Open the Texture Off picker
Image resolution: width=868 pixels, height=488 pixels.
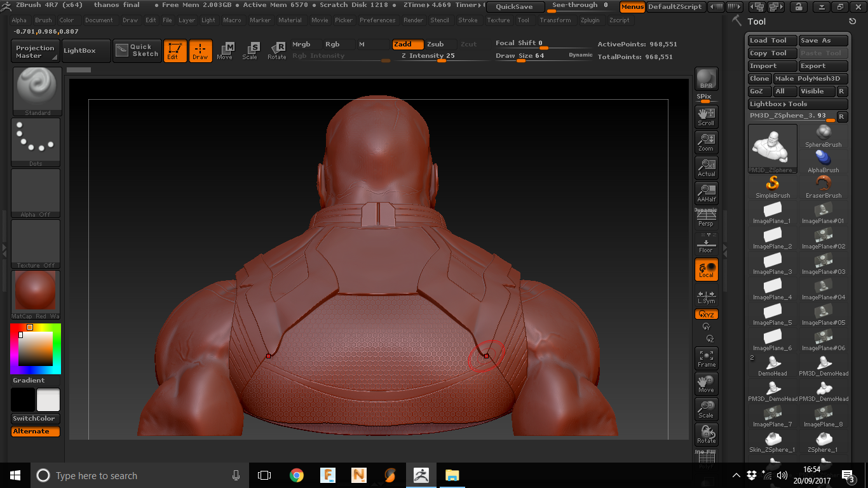36,244
